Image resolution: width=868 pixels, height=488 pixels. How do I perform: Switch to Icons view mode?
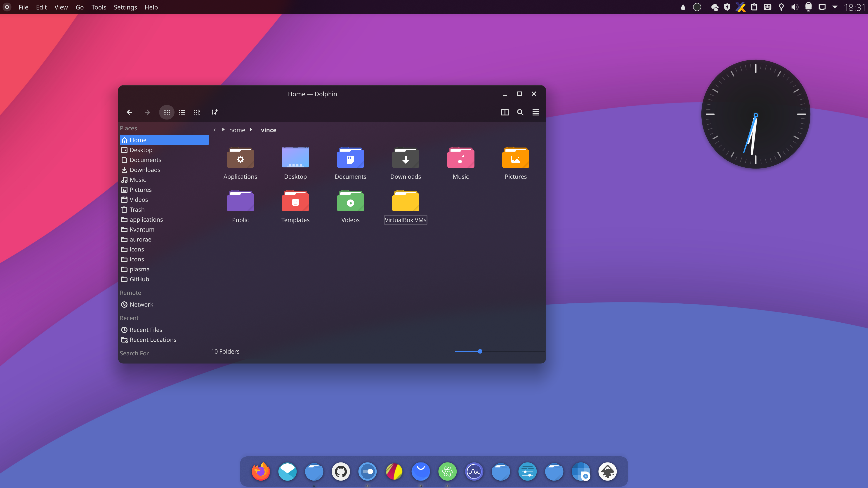point(166,112)
